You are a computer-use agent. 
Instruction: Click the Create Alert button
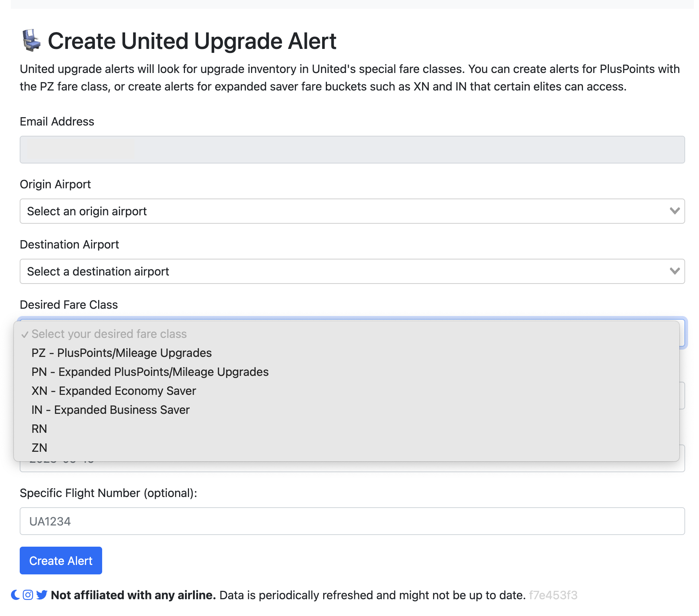pyautogui.click(x=61, y=561)
